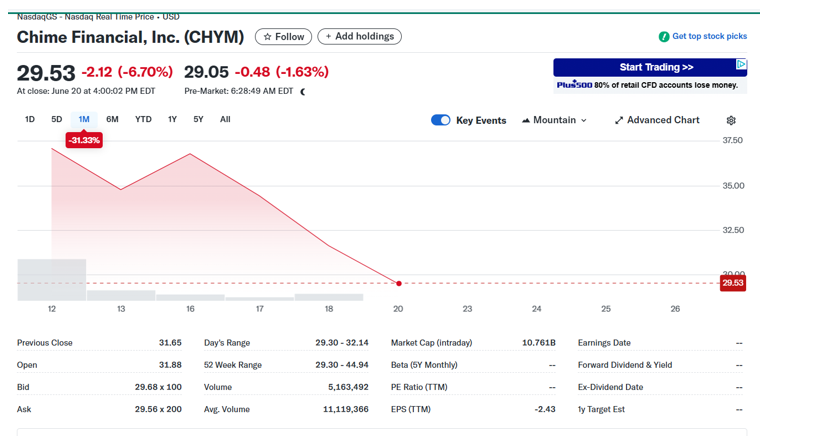Select the All time range tab
The height and width of the screenshot is (438, 821).
tap(225, 119)
